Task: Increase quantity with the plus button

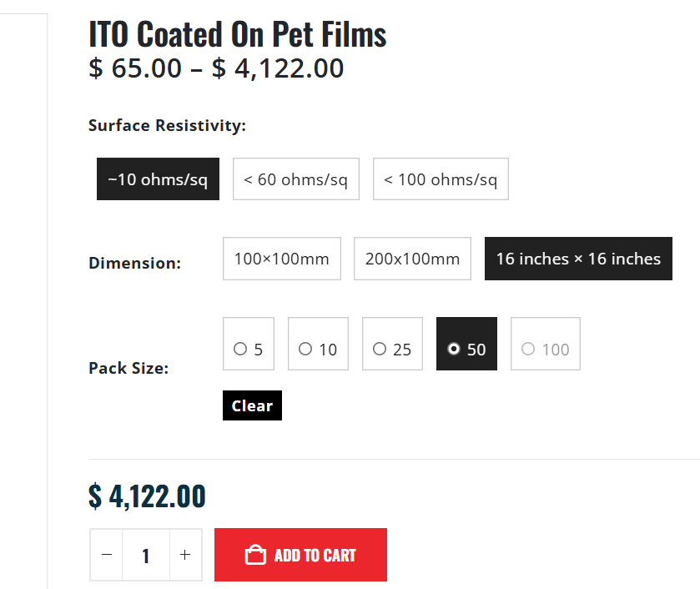Action: 185,555
